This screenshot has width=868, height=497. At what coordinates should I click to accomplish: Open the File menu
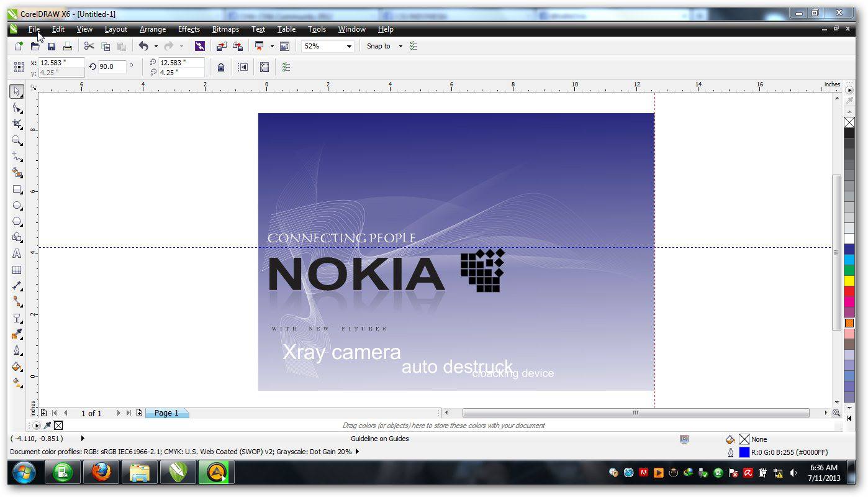pos(34,29)
